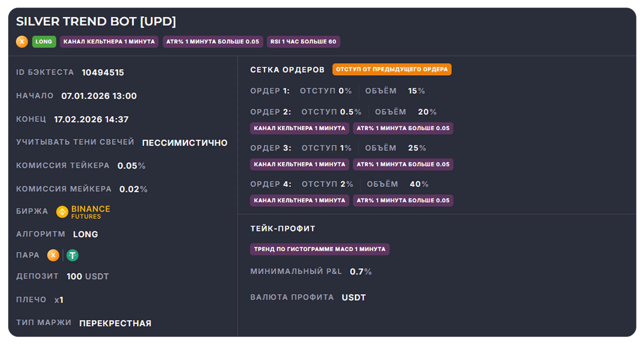Click minimal P&L value 0.7%
The height and width of the screenshot is (344, 644).
coord(361,272)
